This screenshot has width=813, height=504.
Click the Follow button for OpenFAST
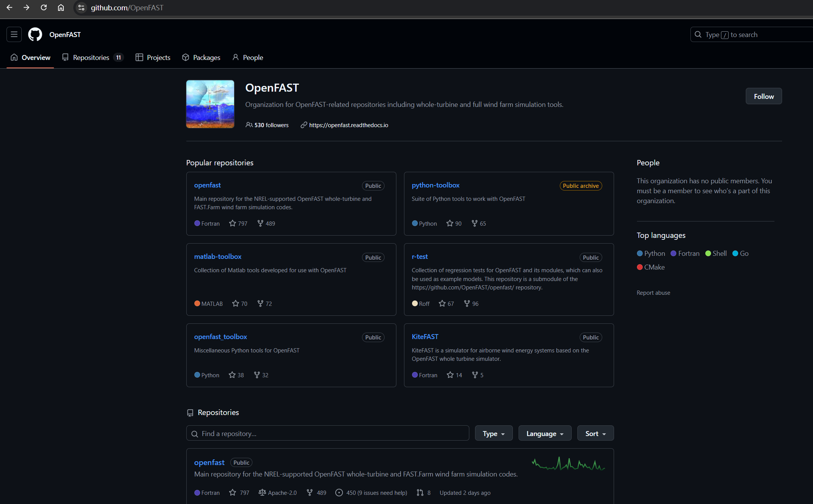764,96
